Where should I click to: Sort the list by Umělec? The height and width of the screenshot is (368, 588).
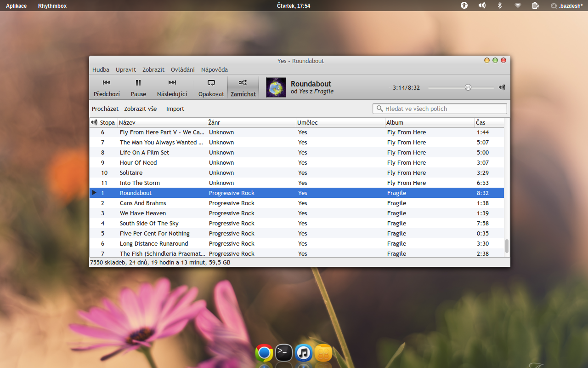[x=341, y=122]
